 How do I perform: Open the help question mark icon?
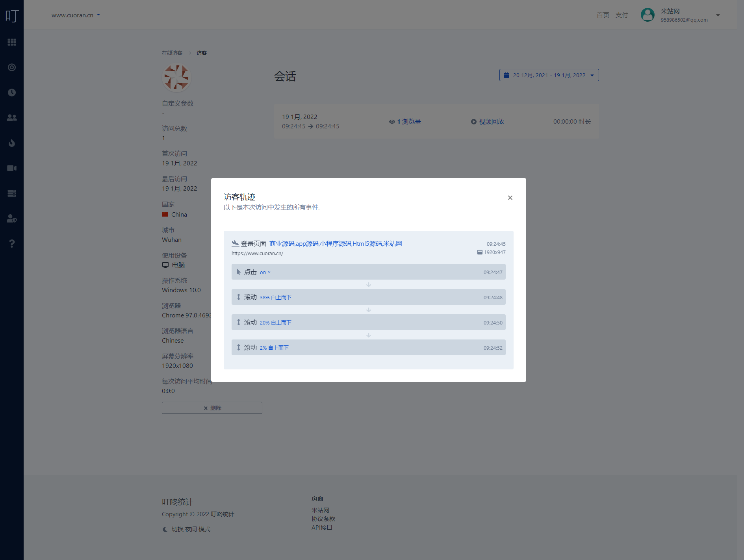click(x=12, y=244)
